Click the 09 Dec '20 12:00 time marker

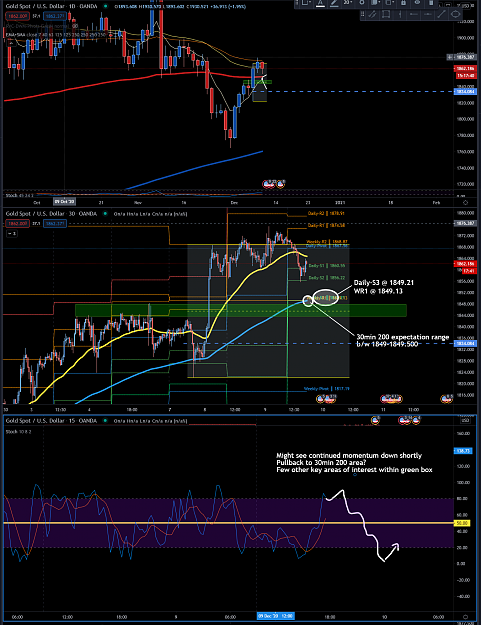pos(276,616)
